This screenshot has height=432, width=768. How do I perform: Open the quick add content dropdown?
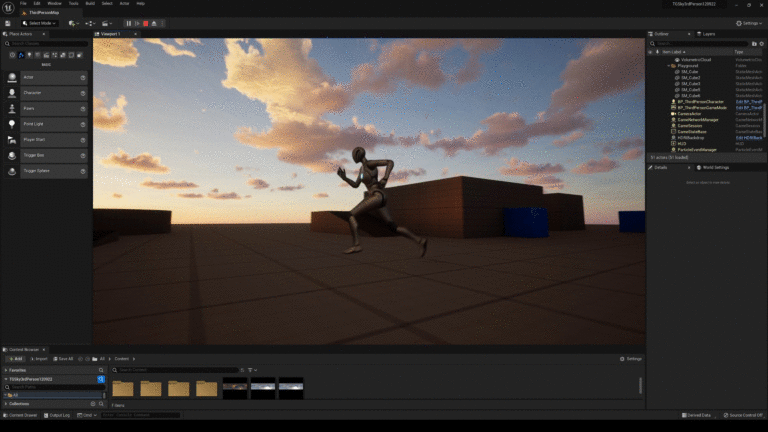(74, 23)
